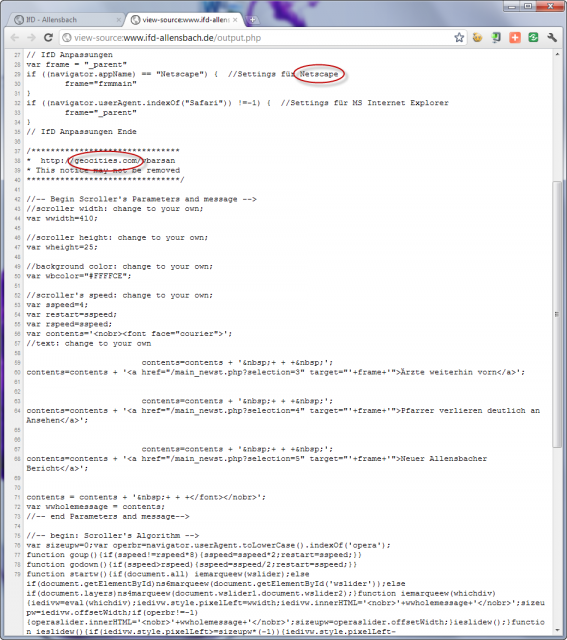Reload the view-source page
The image size is (567, 640).
tap(48, 38)
